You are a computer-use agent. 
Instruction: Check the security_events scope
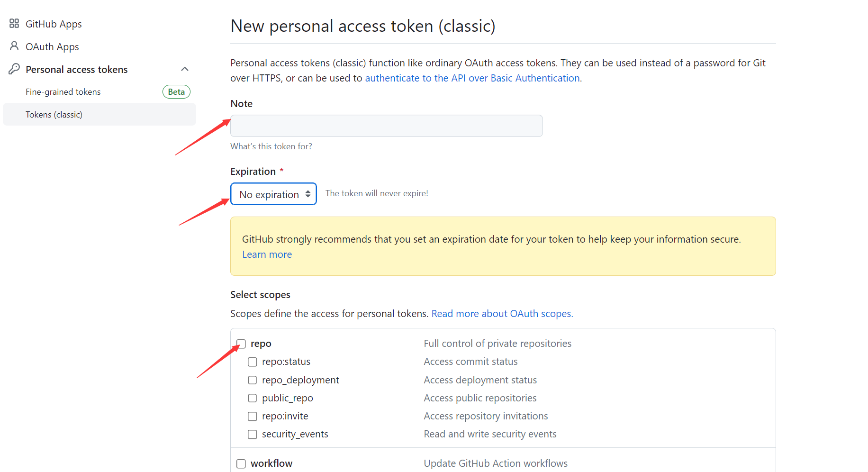(x=253, y=434)
